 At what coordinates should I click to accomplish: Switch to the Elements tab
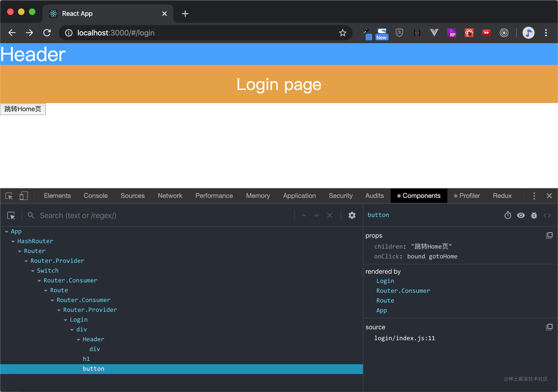tap(57, 196)
